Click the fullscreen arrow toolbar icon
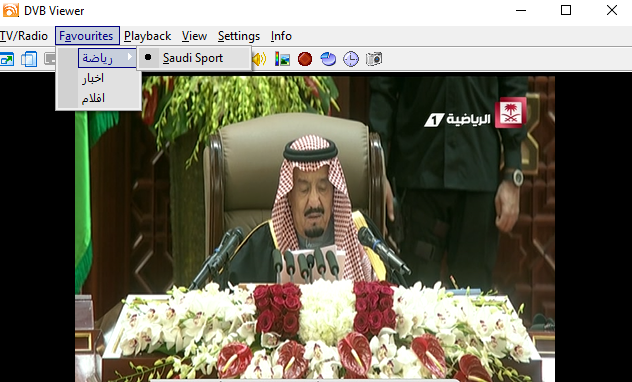This screenshot has width=632, height=382. pyautogui.click(x=6, y=59)
